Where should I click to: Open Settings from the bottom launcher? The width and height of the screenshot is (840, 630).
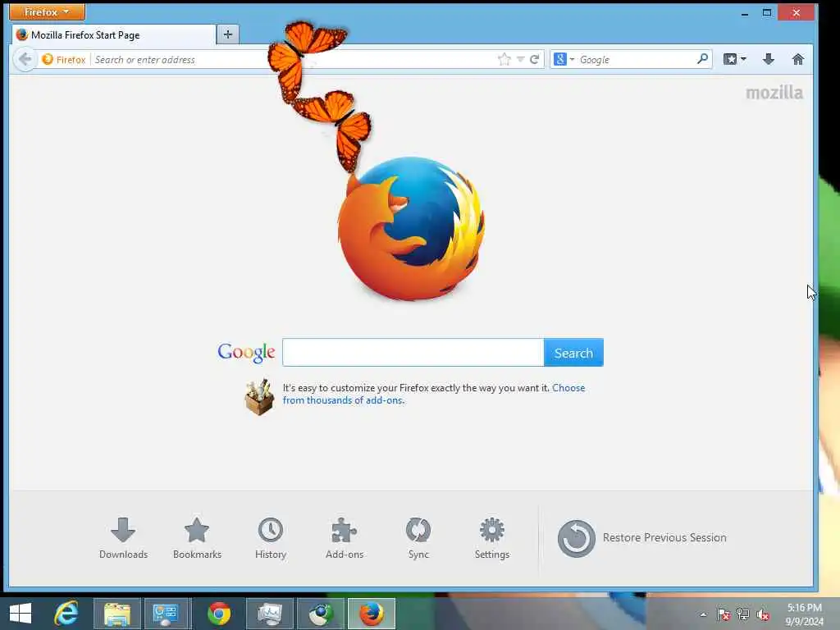[492, 538]
